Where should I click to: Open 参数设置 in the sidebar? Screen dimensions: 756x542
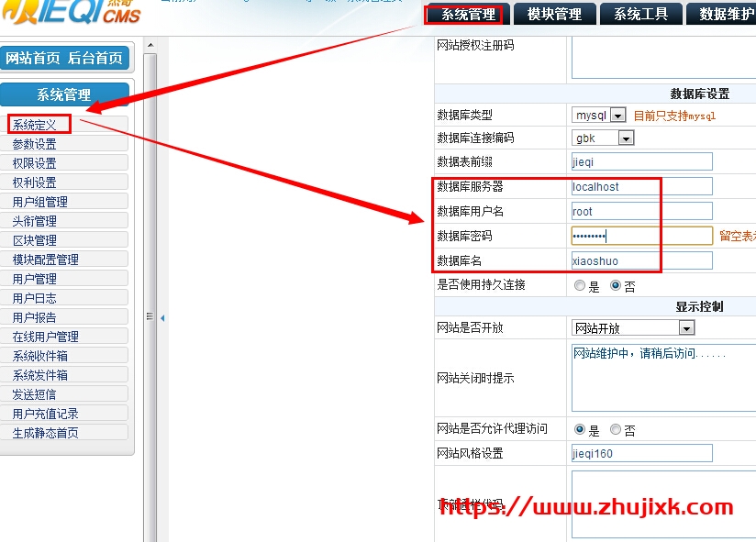coord(35,144)
